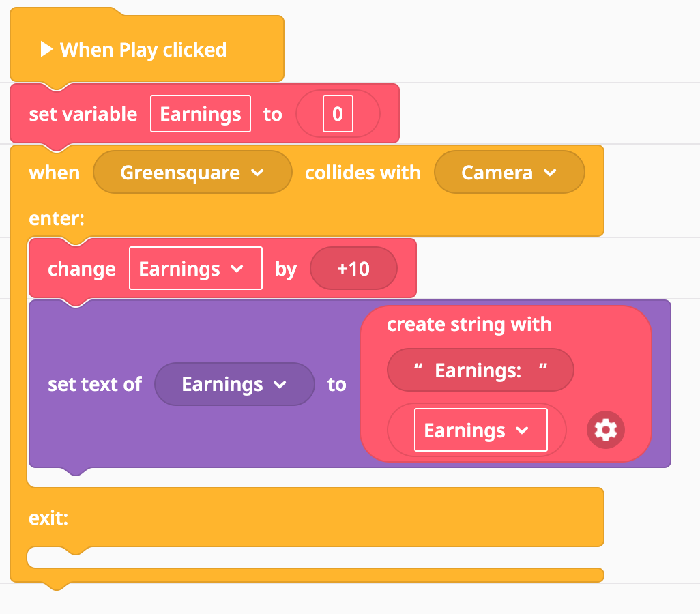The image size is (700, 614).
Task: Select the set variable block label
Action: 83,115
